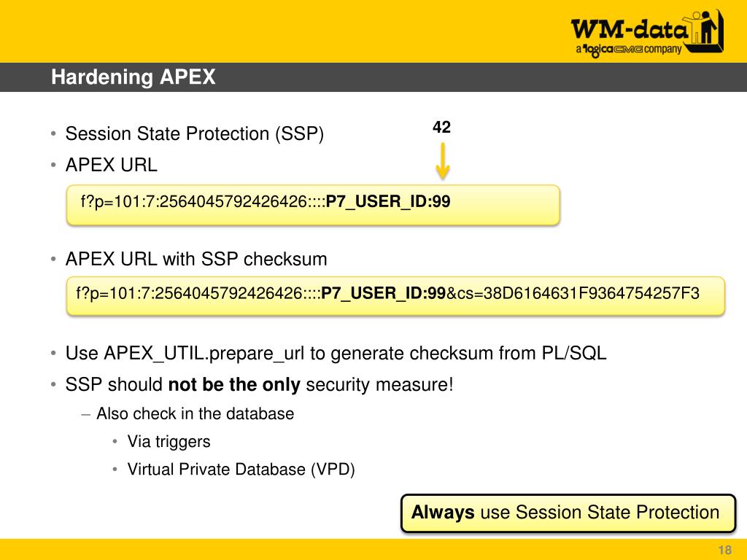
Task: Click the person figure in logo
Action: (x=705, y=28)
